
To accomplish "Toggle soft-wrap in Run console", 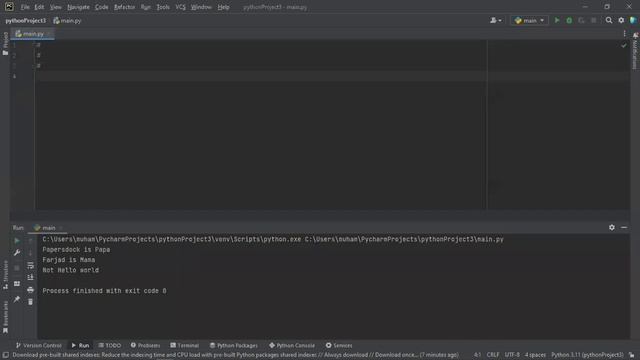I will 30,265.
